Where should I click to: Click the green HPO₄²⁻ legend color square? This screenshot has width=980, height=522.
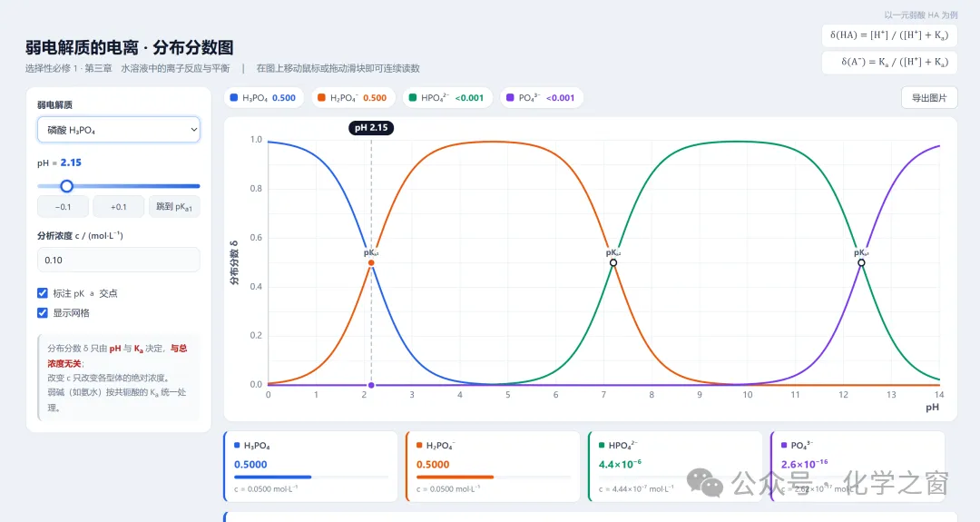click(x=413, y=97)
